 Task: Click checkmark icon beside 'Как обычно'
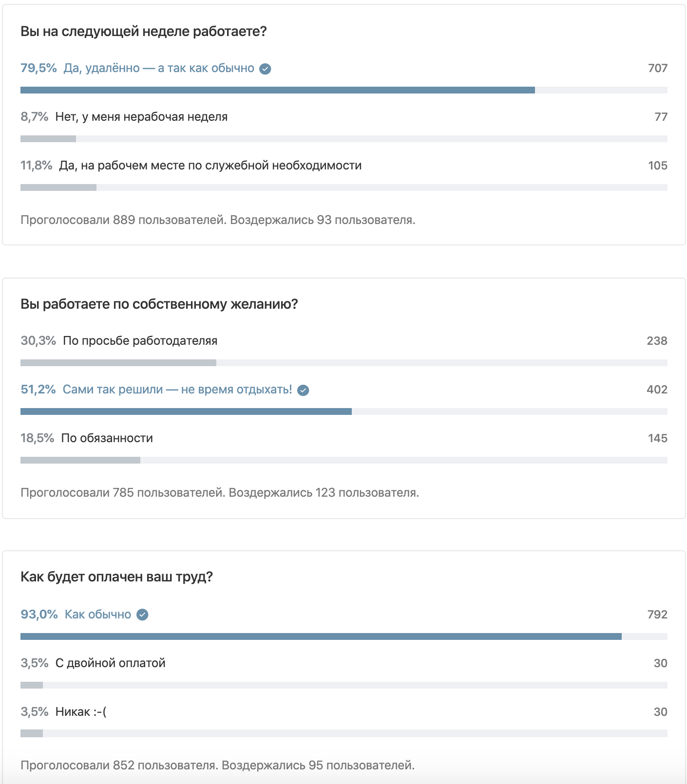[x=142, y=615]
